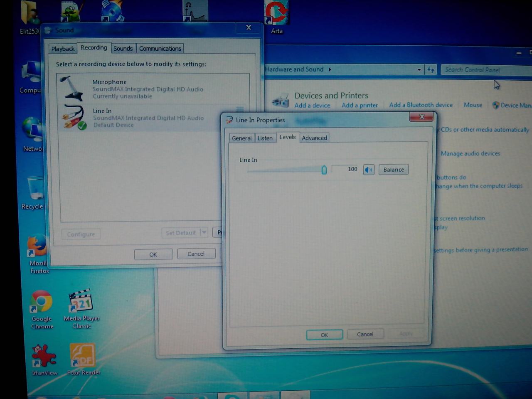Select the Microphone recording device
Image resolution: width=532 pixels, height=399 pixels.
tap(153, 89)
